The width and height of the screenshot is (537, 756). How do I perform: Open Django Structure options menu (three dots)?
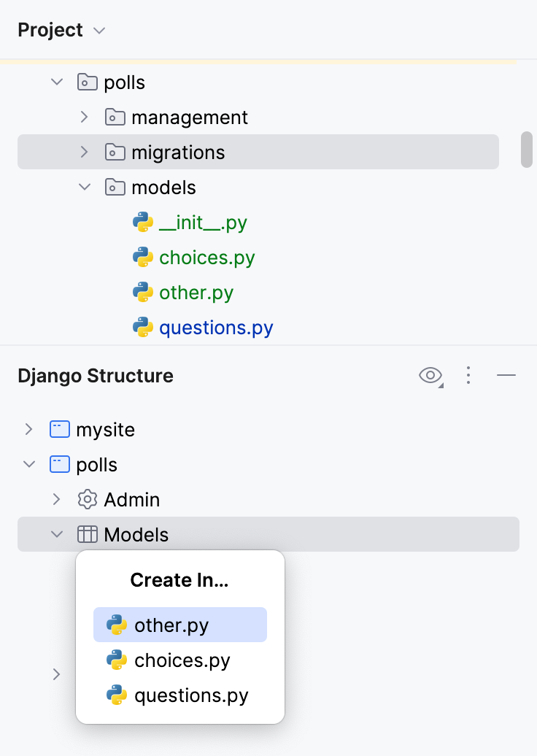468,376
